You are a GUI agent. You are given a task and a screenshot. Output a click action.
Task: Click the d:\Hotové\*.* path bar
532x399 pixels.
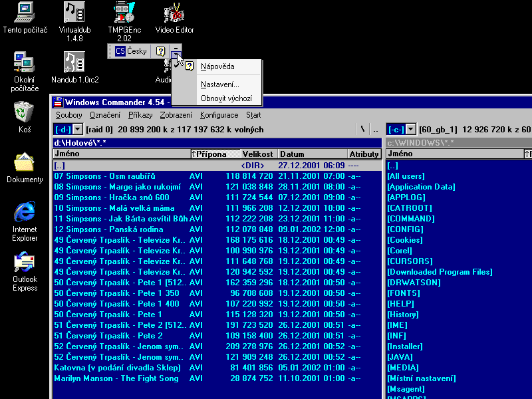[217, 143]
